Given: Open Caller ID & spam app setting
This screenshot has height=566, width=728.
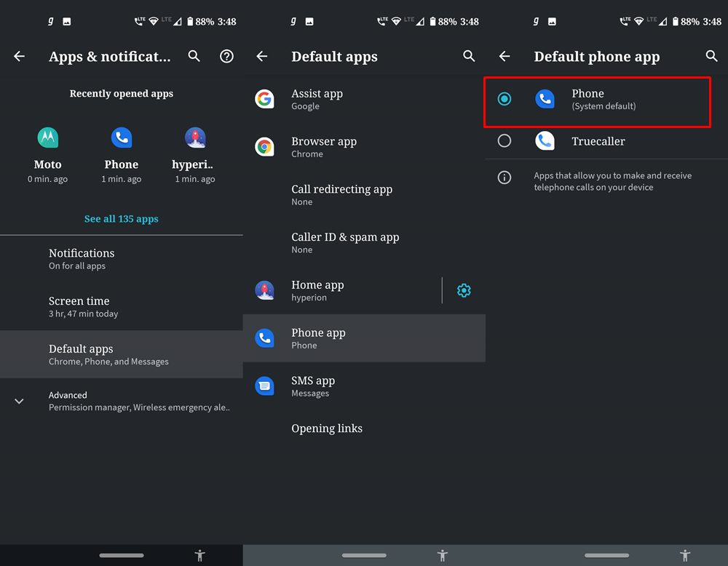Looking at the screenshot, I should tap(364, 242).
